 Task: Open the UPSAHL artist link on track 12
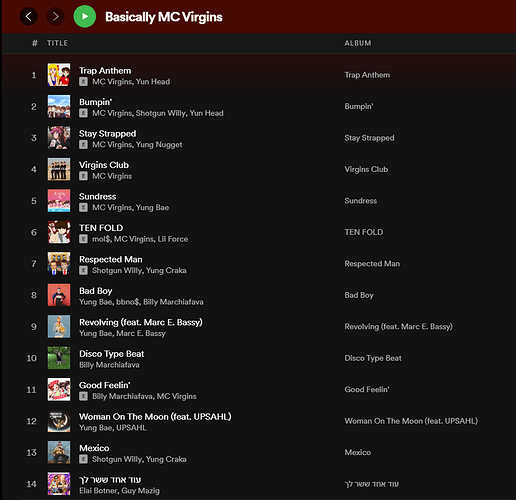pos(131,428)
